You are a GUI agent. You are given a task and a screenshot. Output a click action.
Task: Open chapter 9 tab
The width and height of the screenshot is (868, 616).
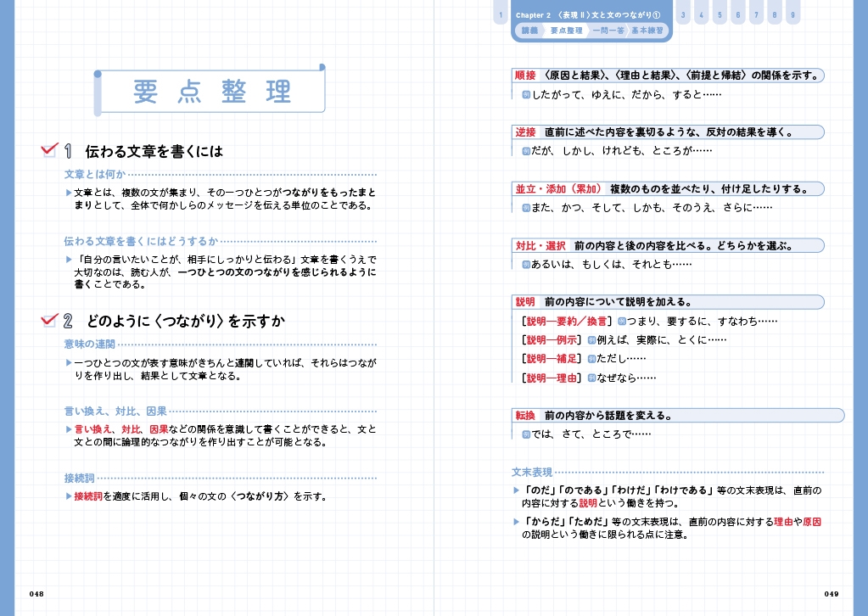pos(792,15)
